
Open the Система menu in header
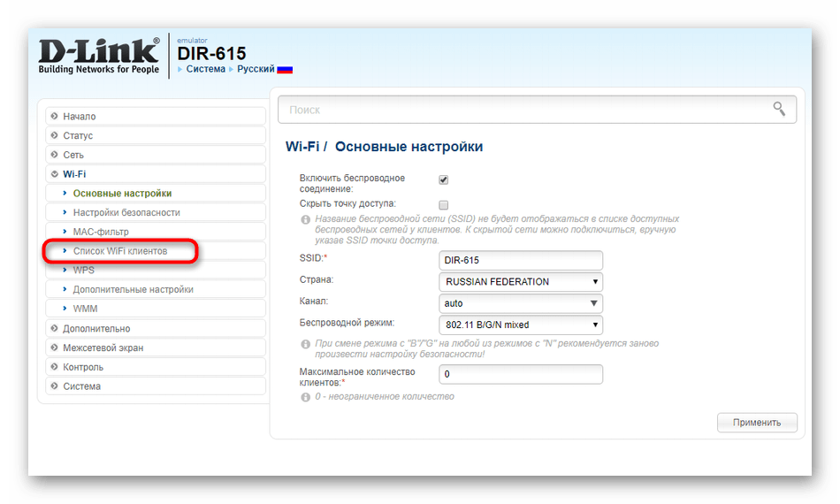[206, 69]
